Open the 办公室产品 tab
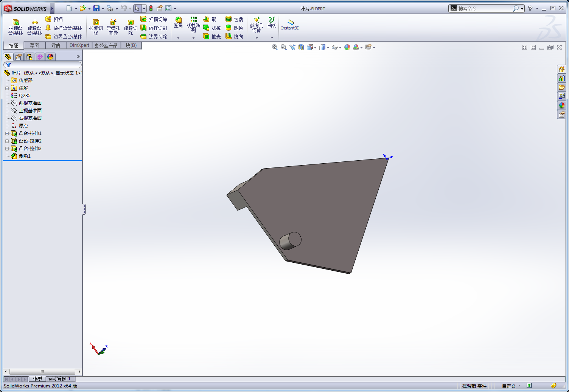This screenshot has width=569, height=392. tap(106, 45)
